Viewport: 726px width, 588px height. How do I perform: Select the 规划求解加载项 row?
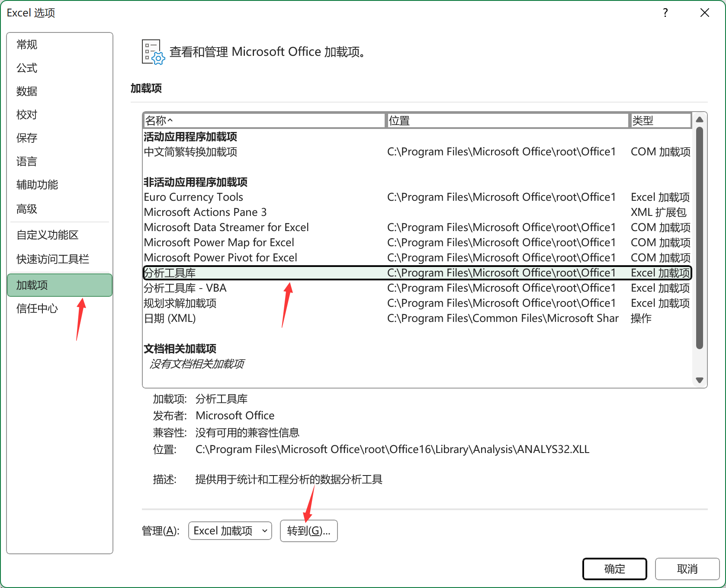pyautogui.click(x=417, y=303)
